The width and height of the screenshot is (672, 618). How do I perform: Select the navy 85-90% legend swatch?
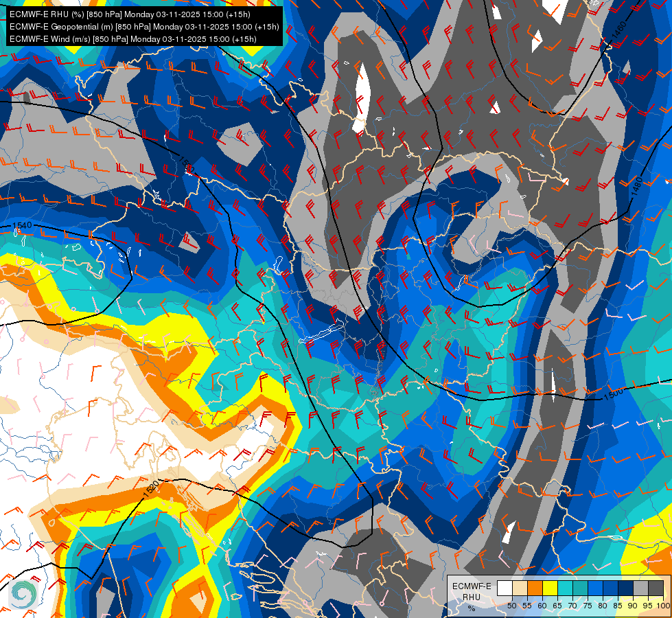pos(625,588)
